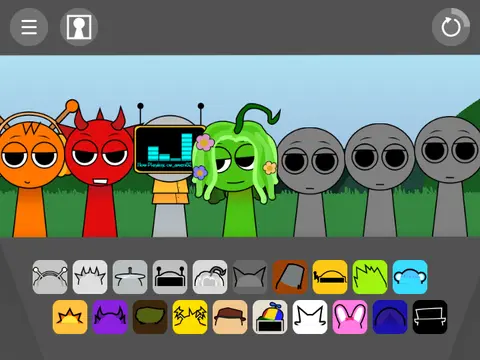The image size is (480, 360).
Task: Click the reset loop circular arrow
Action: pyautogui.click(x=451, y=27)
